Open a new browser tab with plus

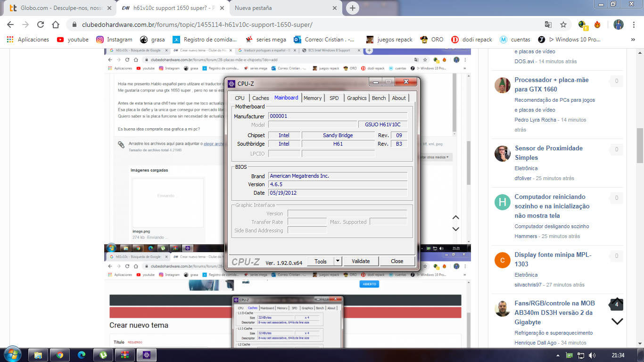[352, 8]
